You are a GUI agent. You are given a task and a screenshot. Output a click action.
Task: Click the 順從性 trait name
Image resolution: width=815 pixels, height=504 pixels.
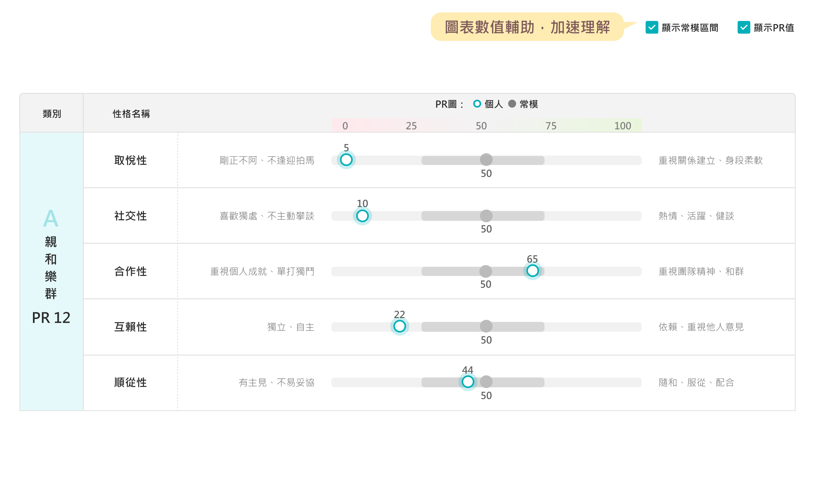(x=130, y=382)
